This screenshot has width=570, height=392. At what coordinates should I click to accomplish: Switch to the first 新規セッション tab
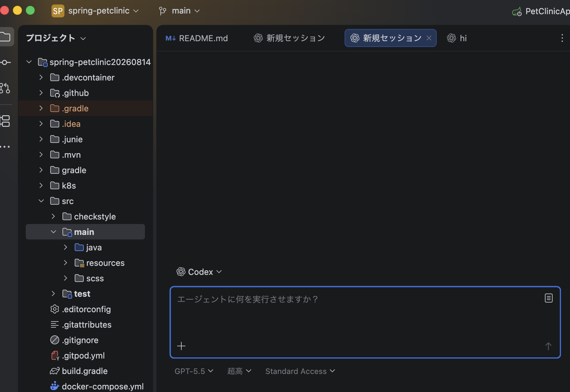(x=289, y=38)
